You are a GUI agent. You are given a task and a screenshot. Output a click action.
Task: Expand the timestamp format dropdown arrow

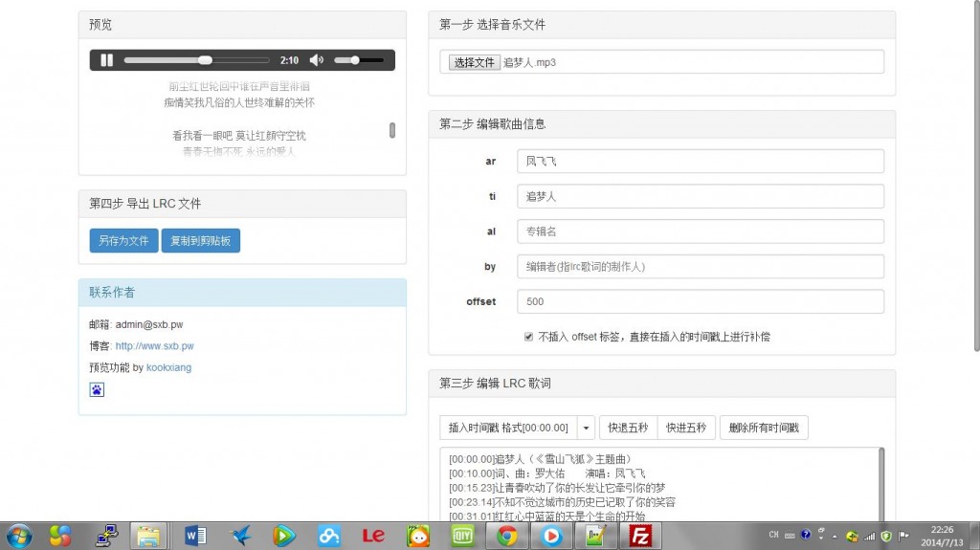pos(586,428)
